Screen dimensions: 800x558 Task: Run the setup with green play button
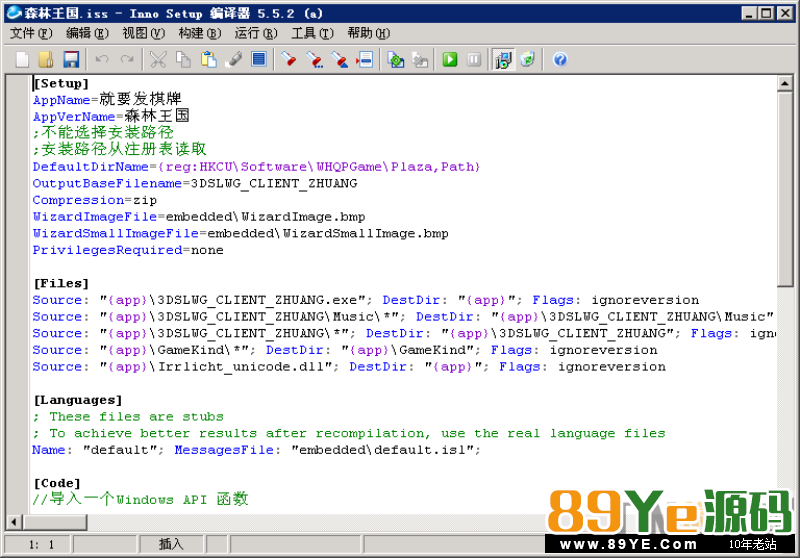point(449,60)
